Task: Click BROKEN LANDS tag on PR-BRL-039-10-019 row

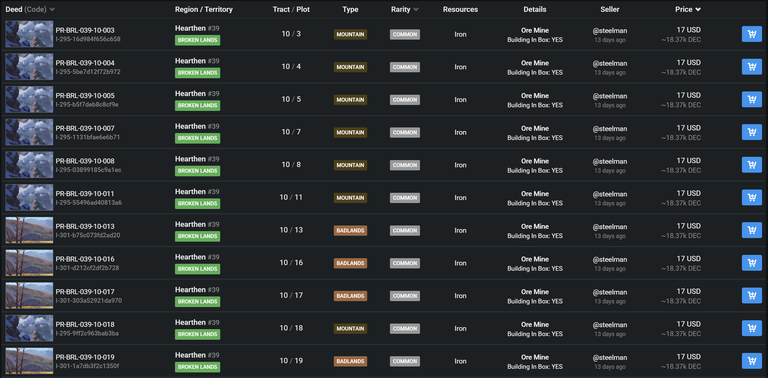Action: [197, 367]
